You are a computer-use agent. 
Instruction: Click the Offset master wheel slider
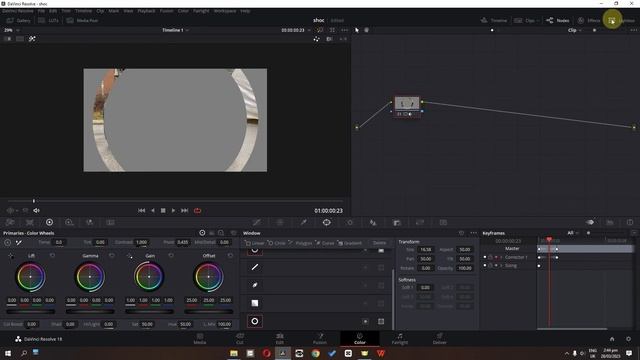click(x=209, y=311)
